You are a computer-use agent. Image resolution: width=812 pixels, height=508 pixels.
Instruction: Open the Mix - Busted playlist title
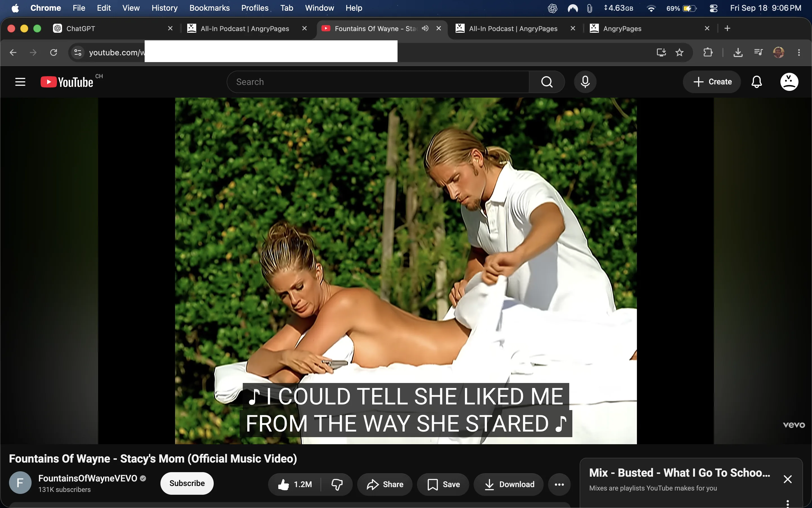coord(680,473)
